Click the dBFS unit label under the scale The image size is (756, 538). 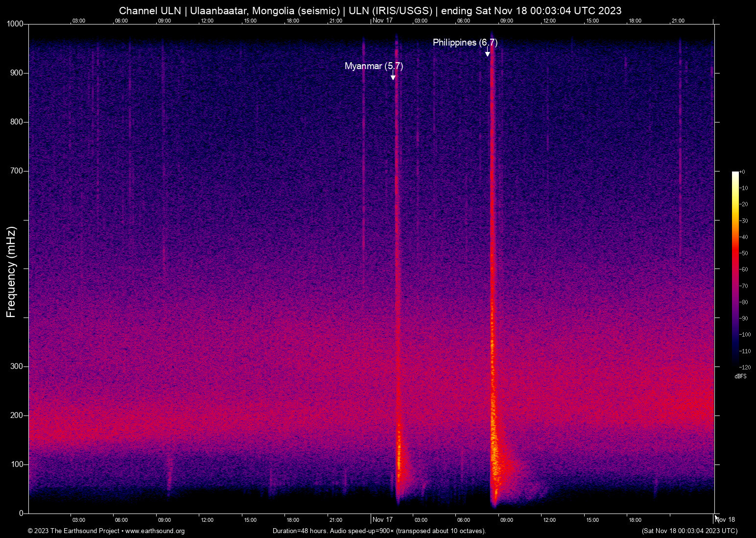click(740, 376)
